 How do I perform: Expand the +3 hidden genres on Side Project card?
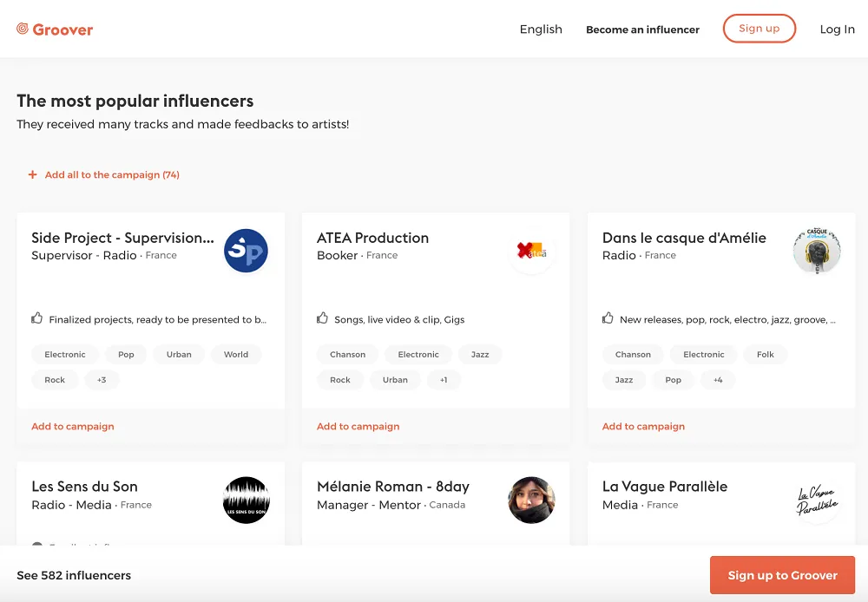coord(102,379)
